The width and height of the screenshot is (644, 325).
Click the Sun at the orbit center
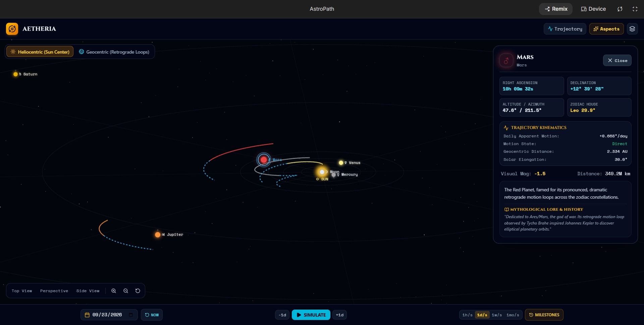point(322,172)
